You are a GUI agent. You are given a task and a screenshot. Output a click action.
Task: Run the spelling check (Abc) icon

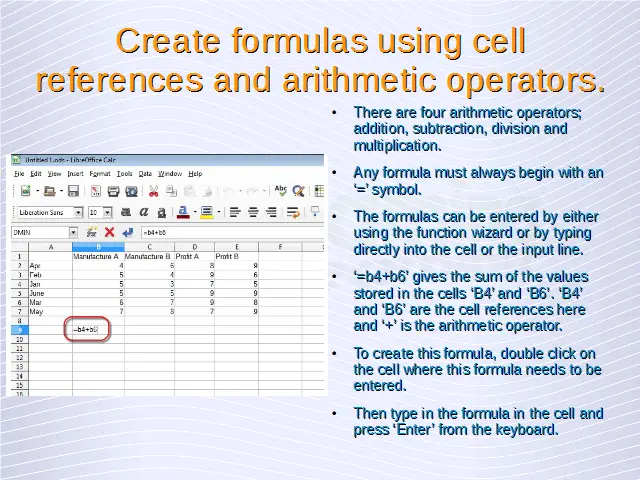(x=281, y=191)
